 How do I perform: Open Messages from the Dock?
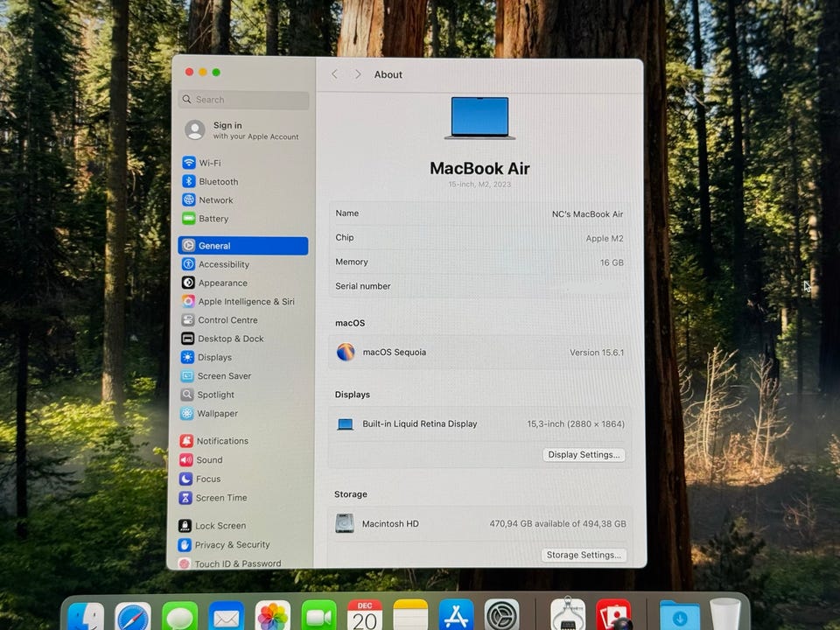180,617
